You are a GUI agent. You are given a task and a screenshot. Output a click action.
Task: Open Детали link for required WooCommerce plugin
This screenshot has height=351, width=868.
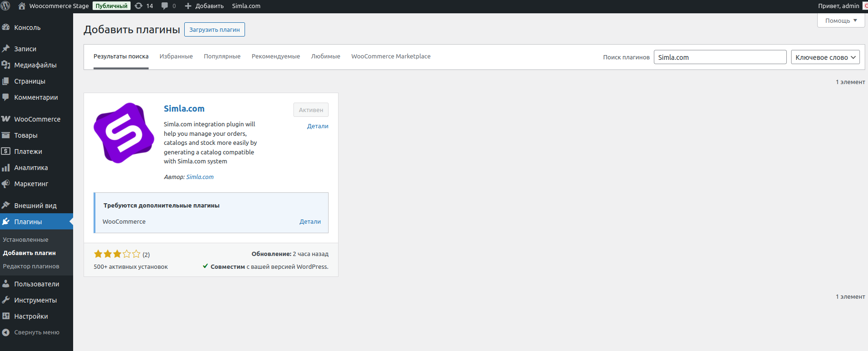point(310,221)
